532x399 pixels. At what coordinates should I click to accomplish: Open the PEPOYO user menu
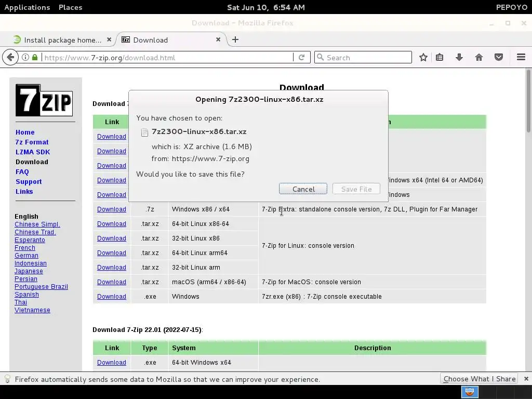tap(511, 7)
